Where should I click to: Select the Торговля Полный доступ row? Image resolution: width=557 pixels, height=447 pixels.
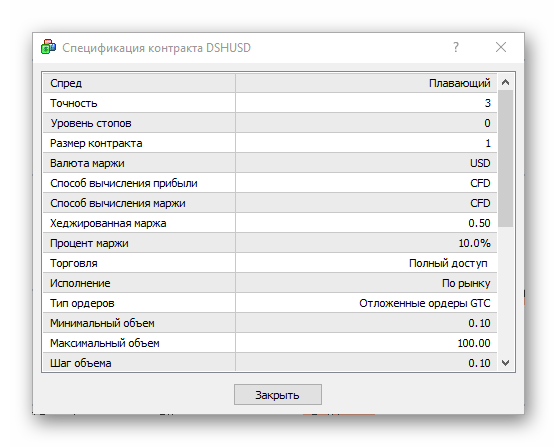(270, 263)
